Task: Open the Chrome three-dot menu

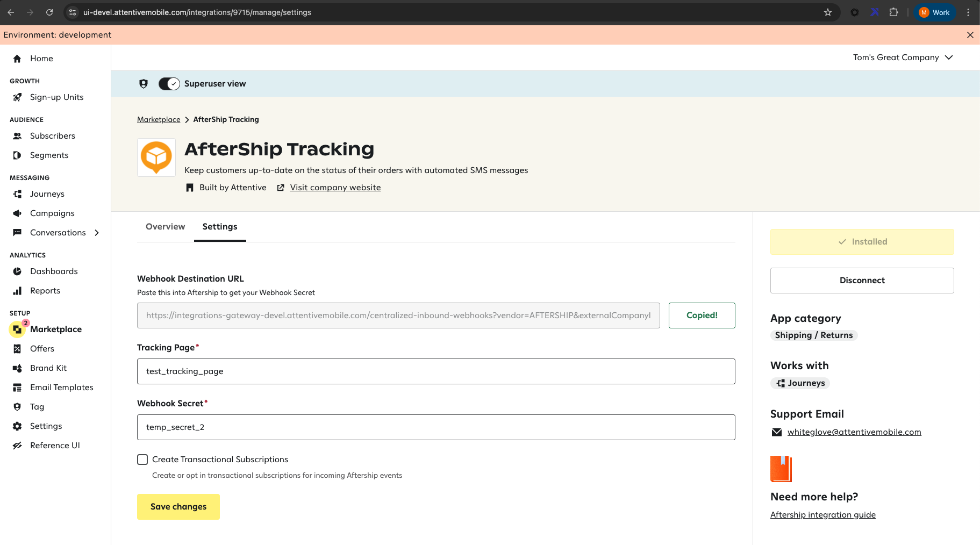Action: (x=968, y=12)
